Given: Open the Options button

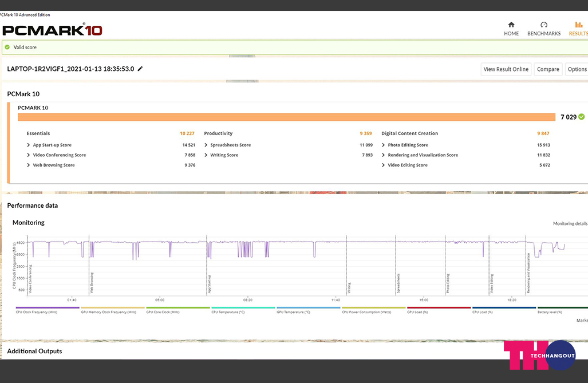Looking at the screenshot, I should (577, 69).
